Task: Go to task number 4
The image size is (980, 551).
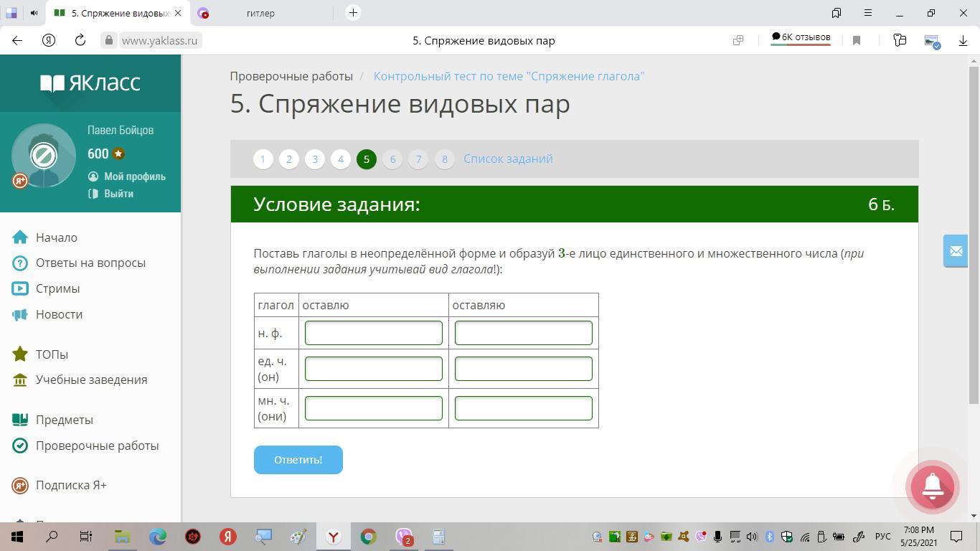Action: 341,159
